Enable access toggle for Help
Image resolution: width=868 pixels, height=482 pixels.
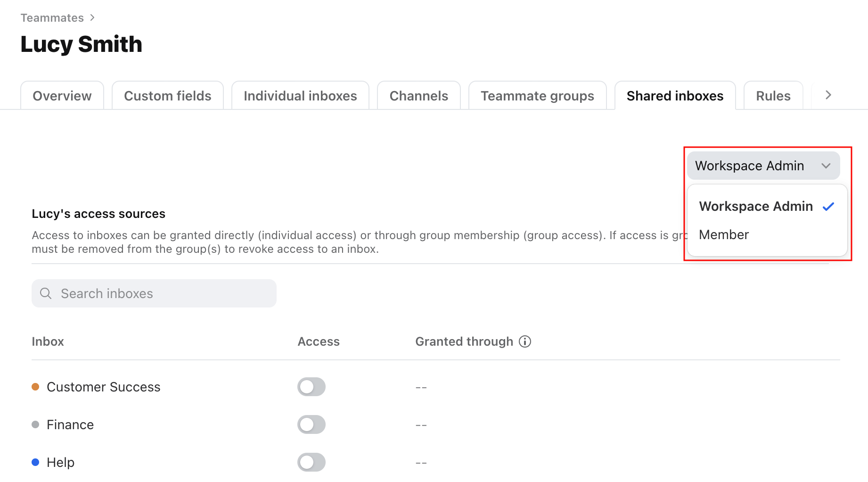coord(311,462)
